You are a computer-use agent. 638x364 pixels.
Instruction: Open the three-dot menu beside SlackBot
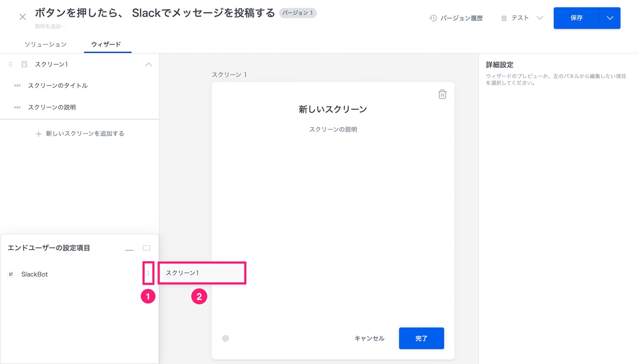[148, 273]
